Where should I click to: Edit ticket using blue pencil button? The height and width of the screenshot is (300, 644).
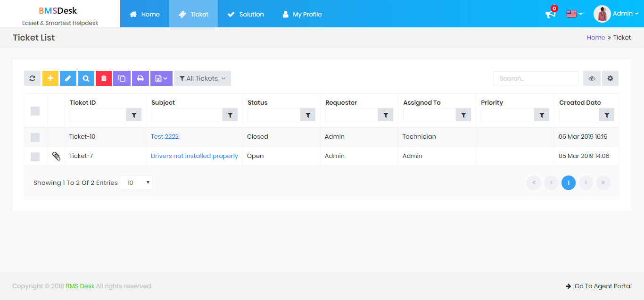pos(68,78)
